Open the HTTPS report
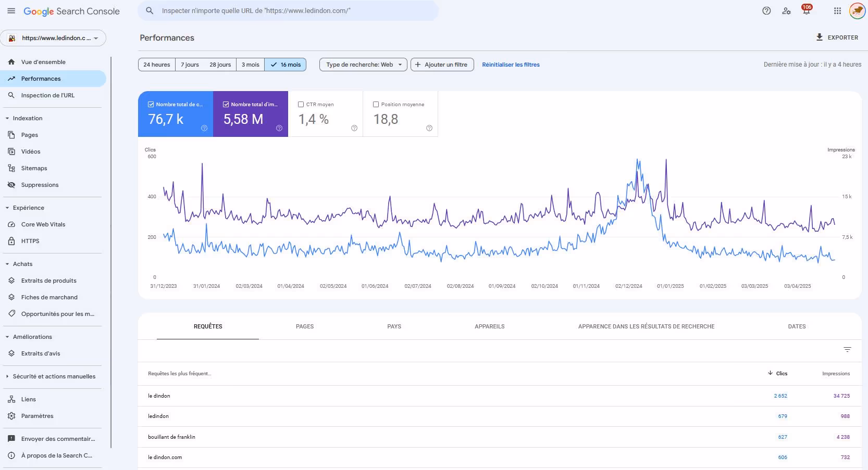 pyautogui.click(x=54, y=241)
